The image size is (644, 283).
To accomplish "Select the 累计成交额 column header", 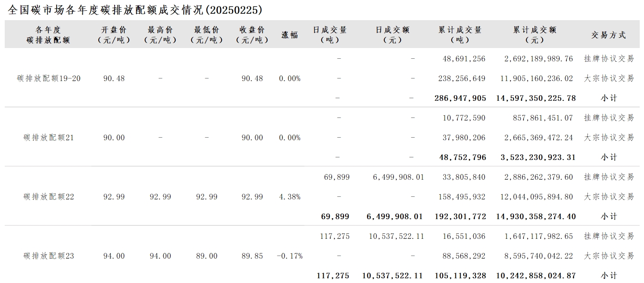I will [x=535, y=35].
